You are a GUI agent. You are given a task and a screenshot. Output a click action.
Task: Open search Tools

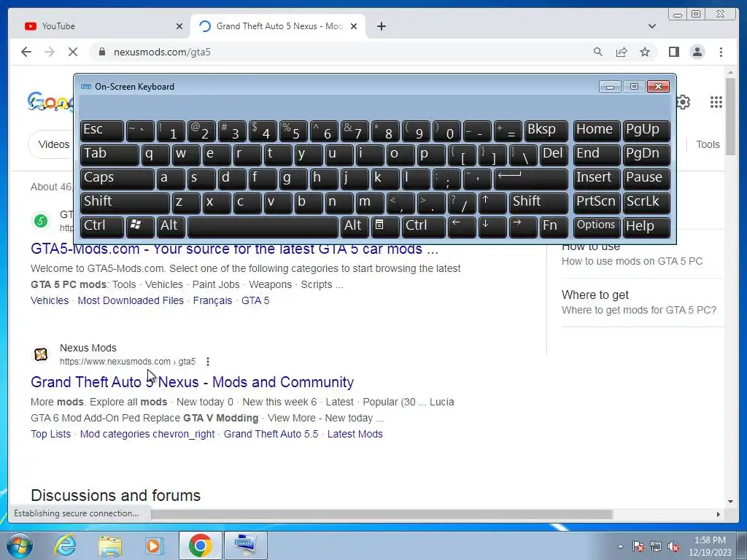click(708, 144)
